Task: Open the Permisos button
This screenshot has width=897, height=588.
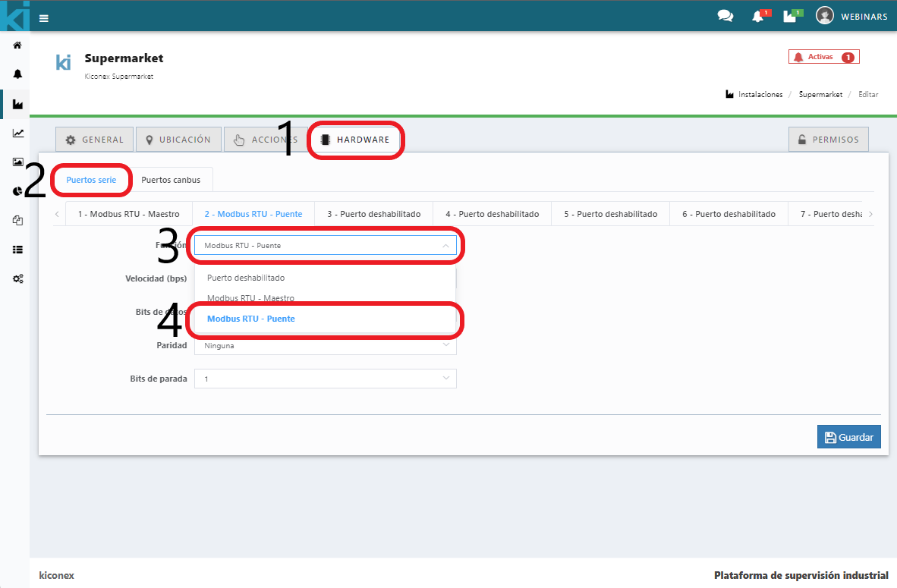Action: (828, 140)
